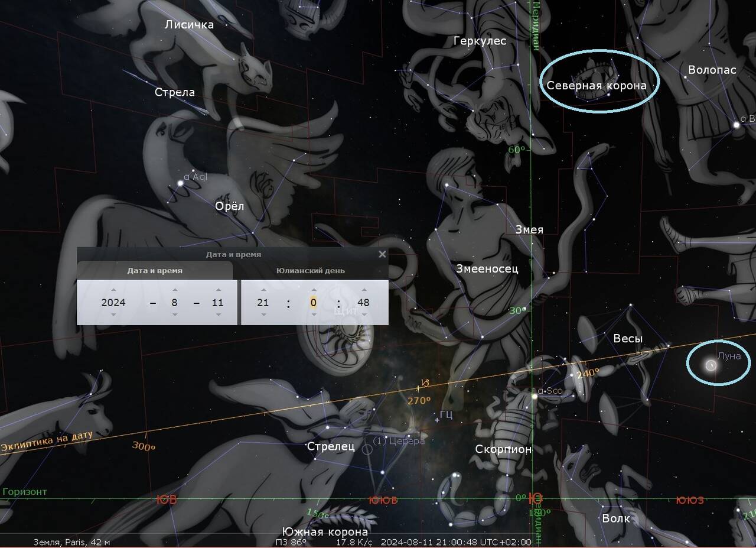Screen dimensions: 756x548
Task: Click the 30° meridian altitude label
Action: tap(517, 310)
